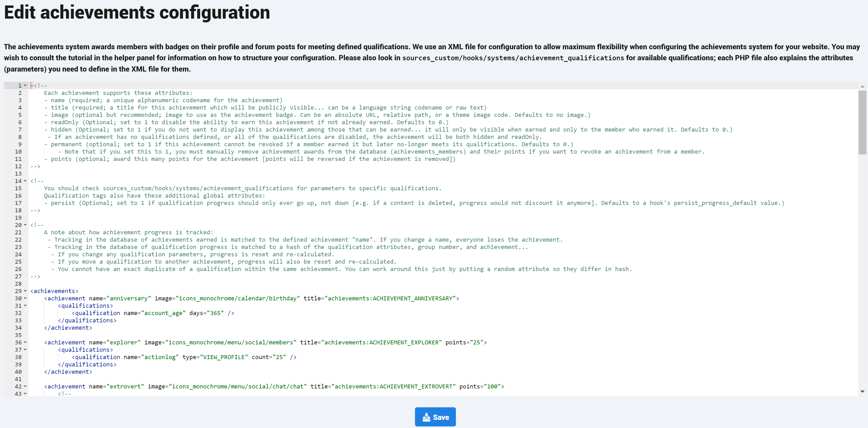The image size is (868, 428).
Task: Fold the anniversary achievement at line 30
Action: pyautogui.click(x=25, y=298)
